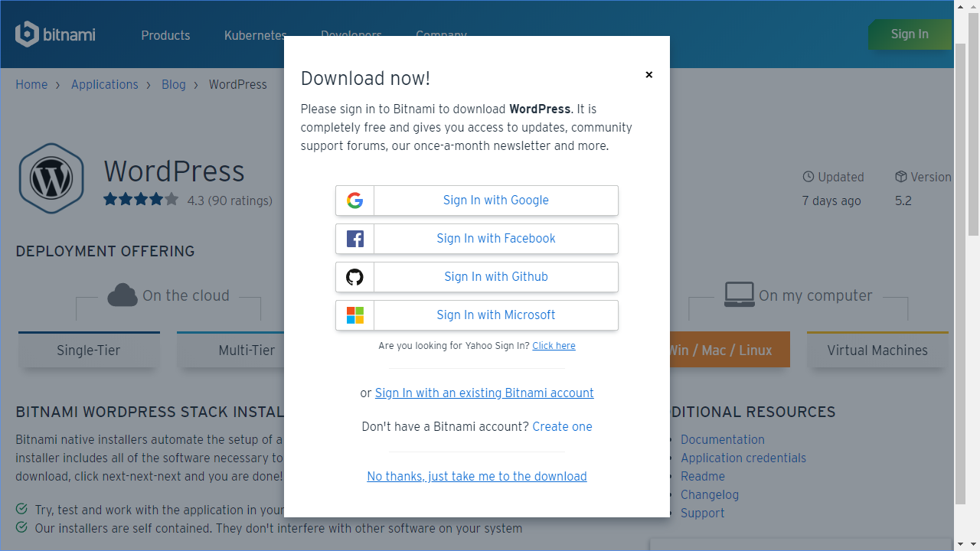This screenshot has width=980, height=551.
Task: Click the Bitnami logo
Action: 55,34
